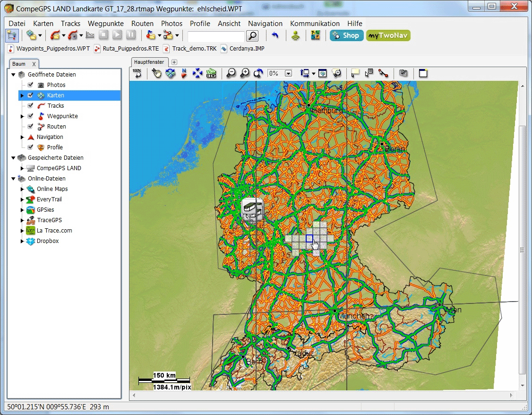Open the Karten menu
The image size is (532, 415).
(x=43, y=24)
